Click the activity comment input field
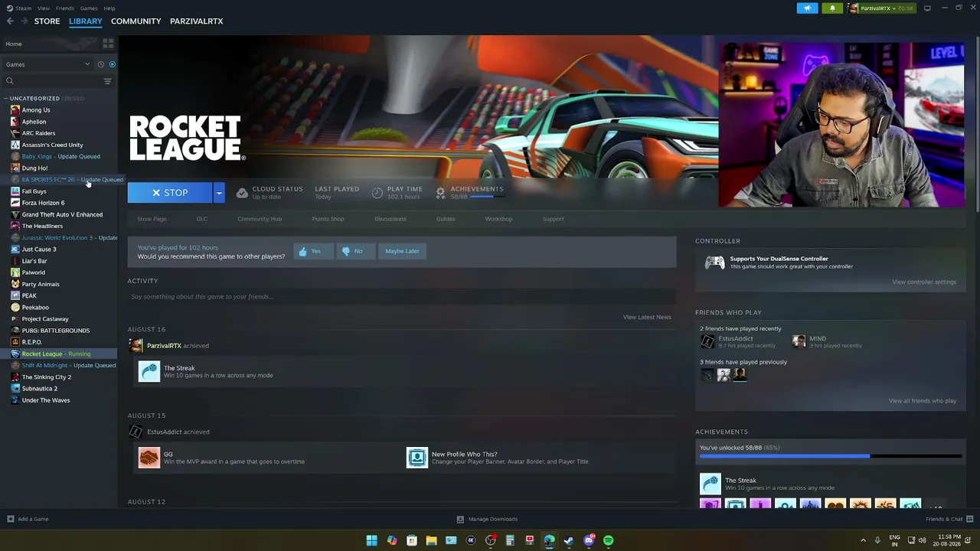980x551 pixels. [x=402, y=297]
